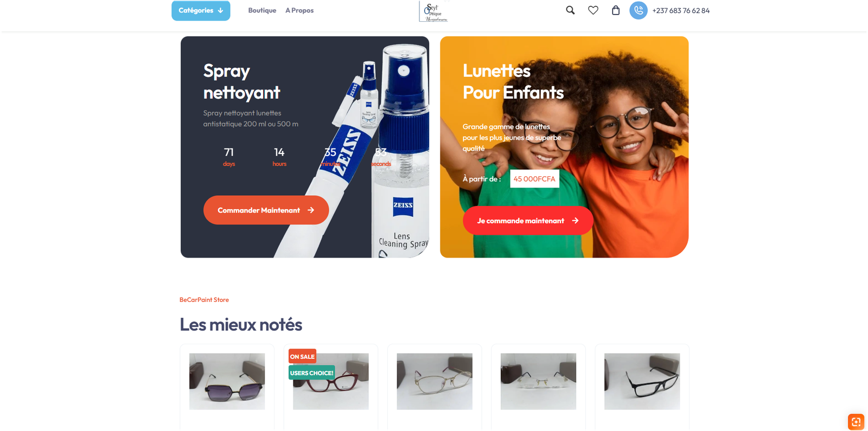Click the BeCarPaint Store label
868x431 pixels.
[204, 300]
